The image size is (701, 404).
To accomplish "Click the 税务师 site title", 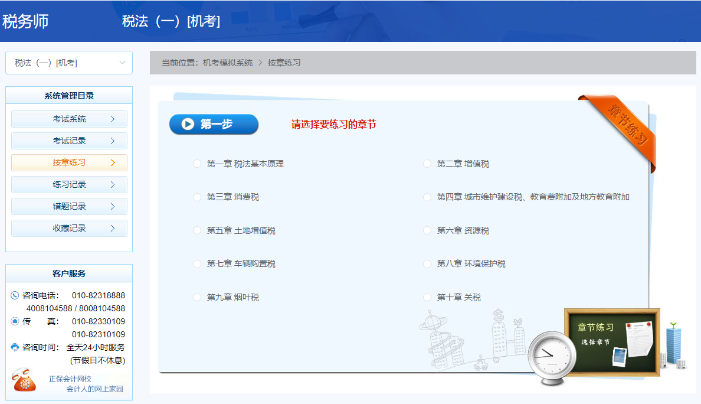I will click(x=25, y=21).
